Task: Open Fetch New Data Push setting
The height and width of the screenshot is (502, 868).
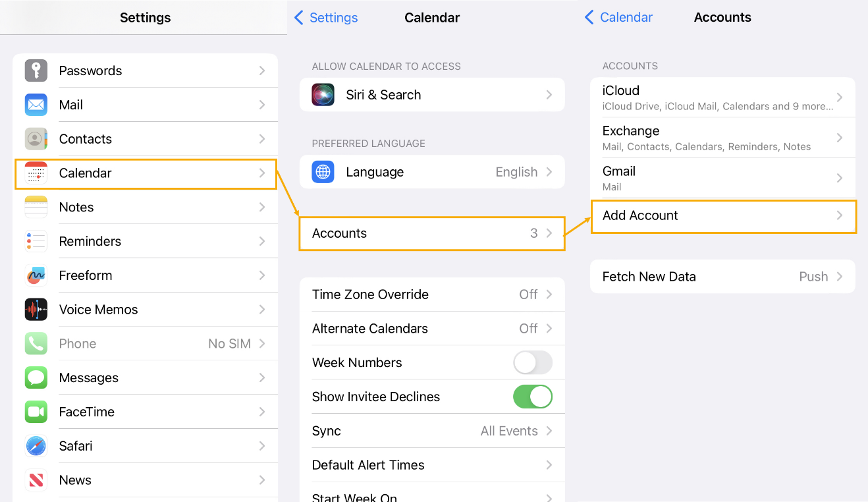Action: [x=722, y=277]
